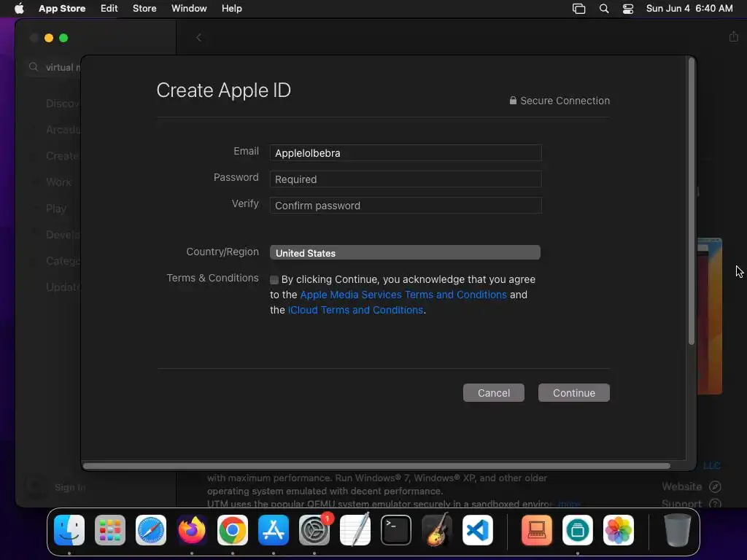Click the app screenshot thumbnail at right
This screenshot has height=560, width=747.
coord(709,316)
